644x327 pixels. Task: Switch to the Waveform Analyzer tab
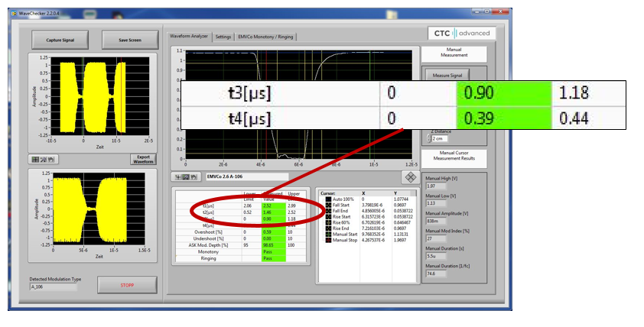coord(189,37)
